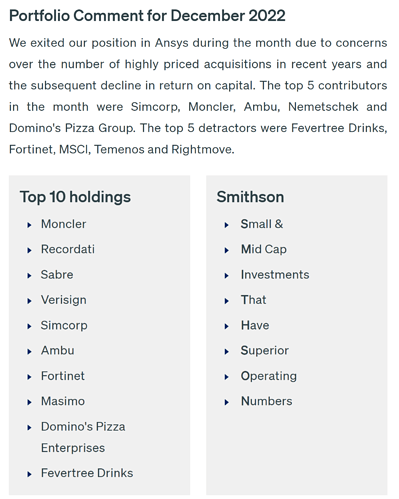
Task: Choose Masimo in top holdings list
Action: pos(63,401)
